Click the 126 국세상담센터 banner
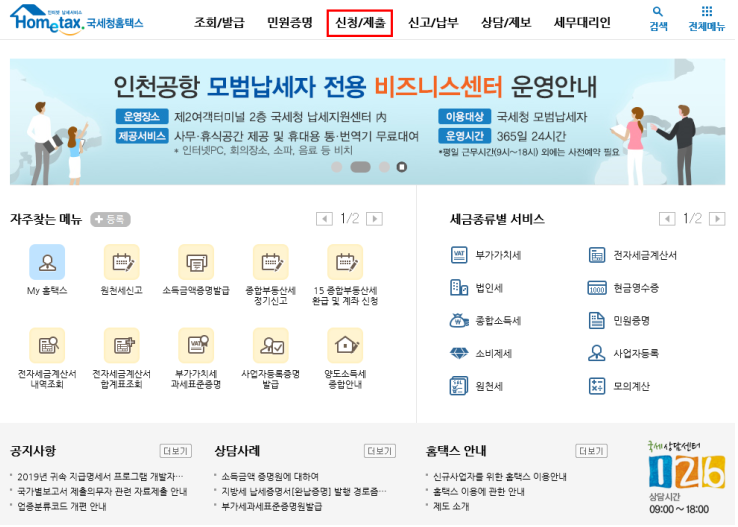Viewport: 738px width, 527px height. click(x=686, y=478)
